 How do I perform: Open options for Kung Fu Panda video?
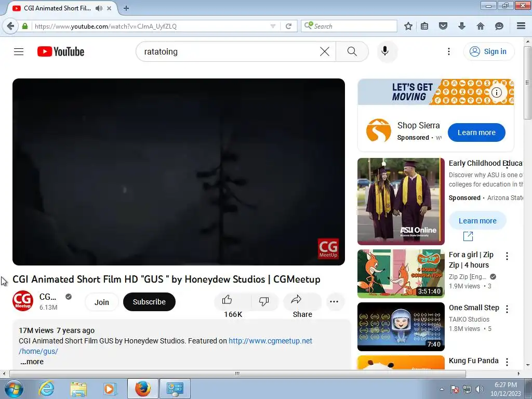pos(507,362)
